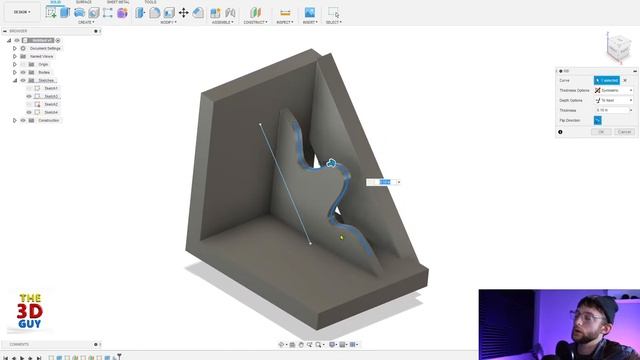Select the New Component tool

tap(215, 13)
